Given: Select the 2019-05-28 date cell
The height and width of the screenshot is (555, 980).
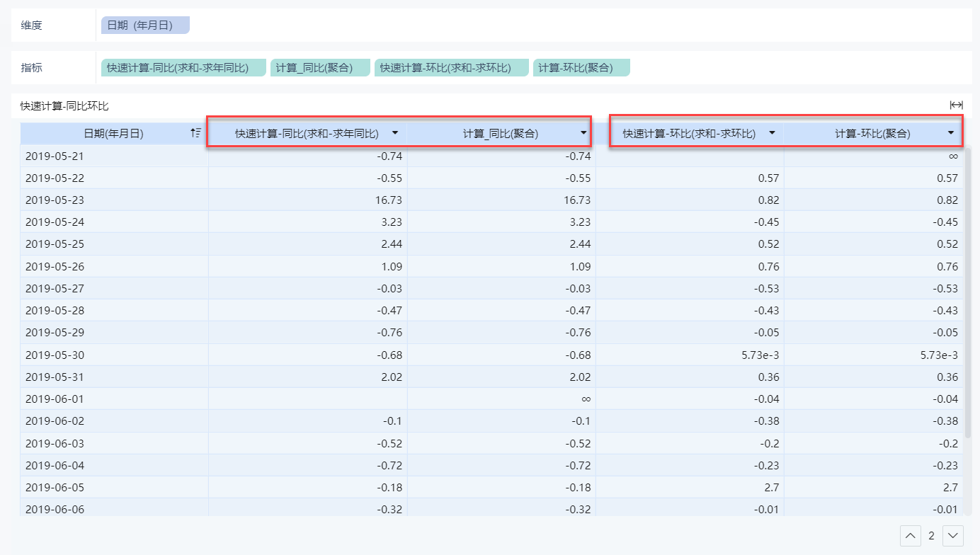Looking at the screenshot, I should tap(115, 310).
